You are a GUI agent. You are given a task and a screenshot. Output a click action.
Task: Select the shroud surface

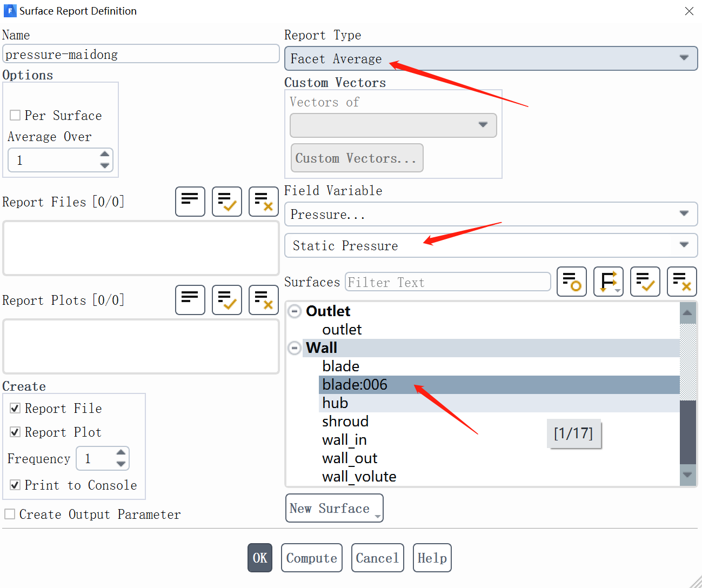pos(345,422)
